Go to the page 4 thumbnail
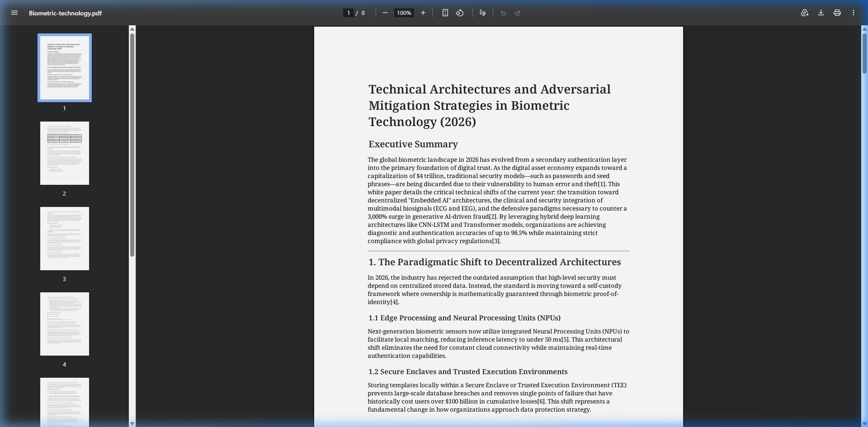The width and height of the screenshot is (868, 427). (x=65, y=324)
